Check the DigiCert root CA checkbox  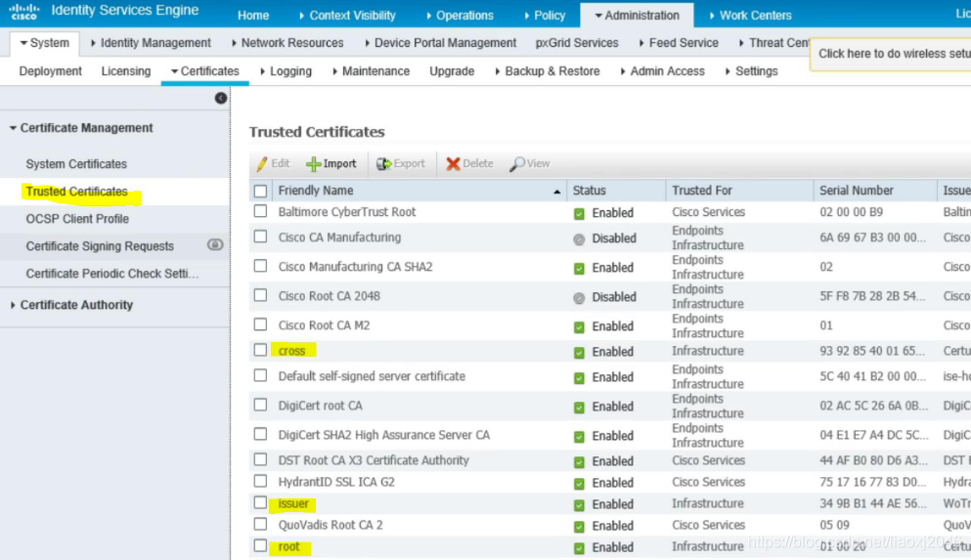(x=261, y=405)
